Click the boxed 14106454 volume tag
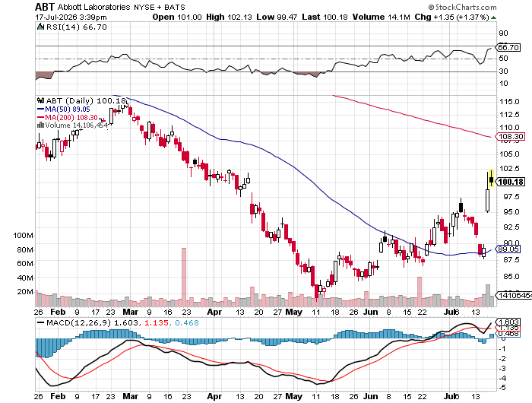532x403 pixels. tap(514, 296)
